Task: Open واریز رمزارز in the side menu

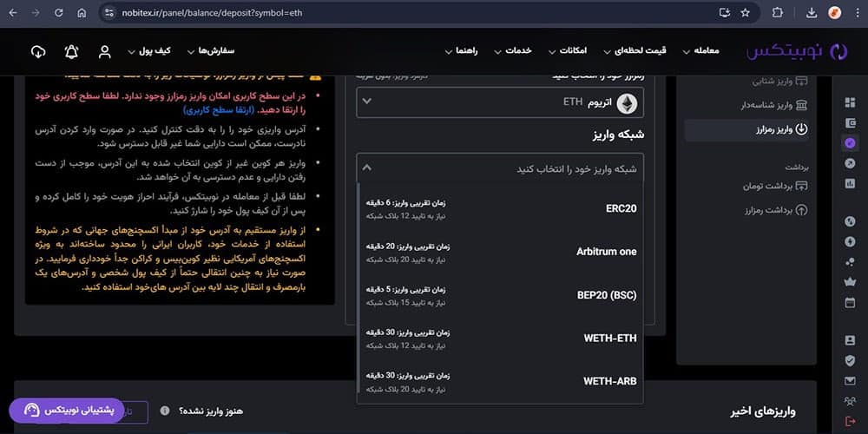Action: coord(746,129)
